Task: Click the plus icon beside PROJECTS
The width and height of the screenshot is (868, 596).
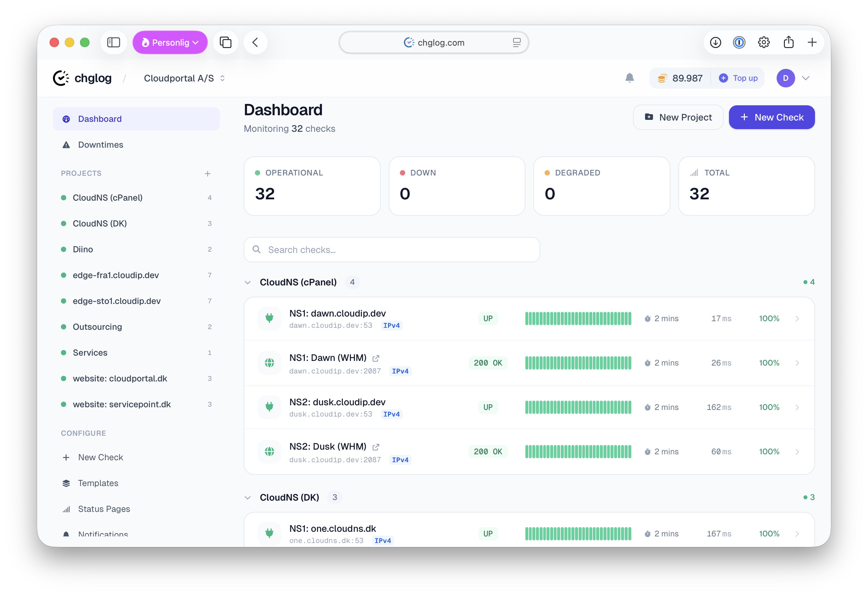Action: click(x=208, y=174)
